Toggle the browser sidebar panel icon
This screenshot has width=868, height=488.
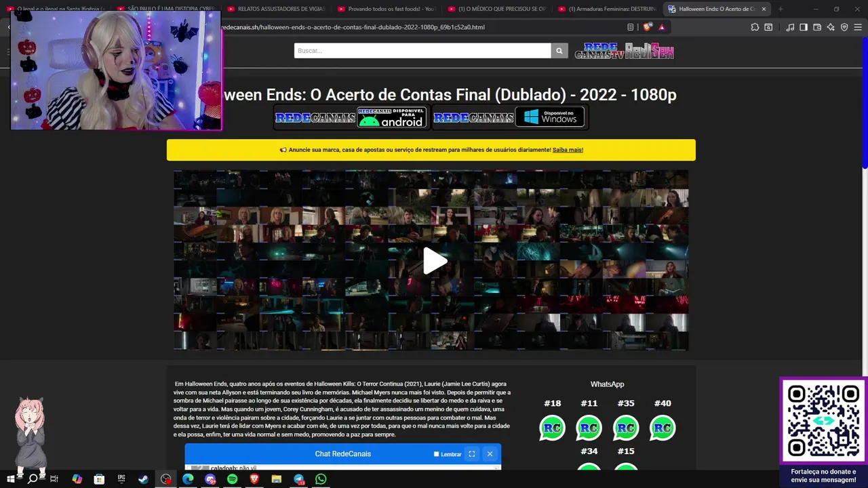(x=804, y=27)
